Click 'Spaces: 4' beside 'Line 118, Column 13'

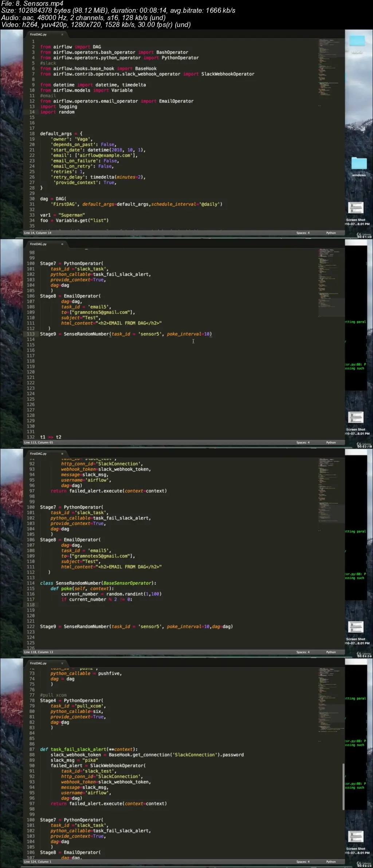click(303, 652)
